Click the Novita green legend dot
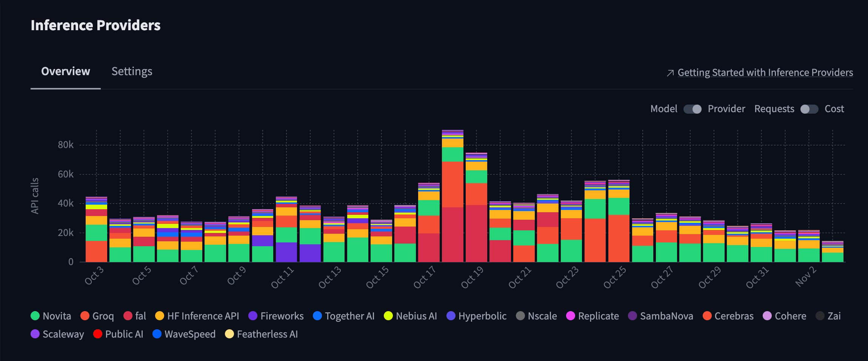868x361 pixels. 35,316
